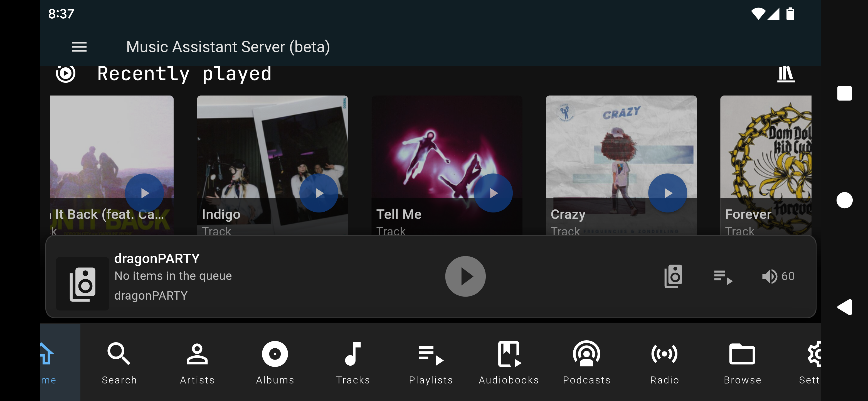Click the Indigo track title
The image size is (868, 401).
click(221, 214)
